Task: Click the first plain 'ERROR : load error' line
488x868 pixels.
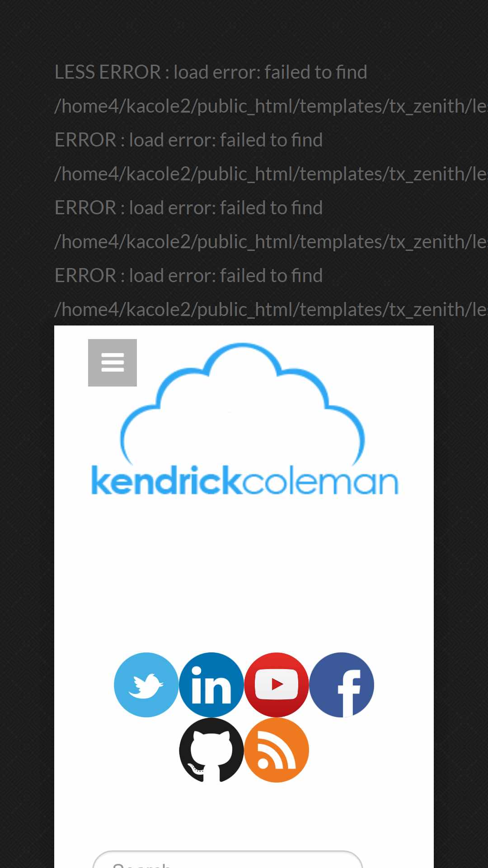Action: click(x=188, y=140)
